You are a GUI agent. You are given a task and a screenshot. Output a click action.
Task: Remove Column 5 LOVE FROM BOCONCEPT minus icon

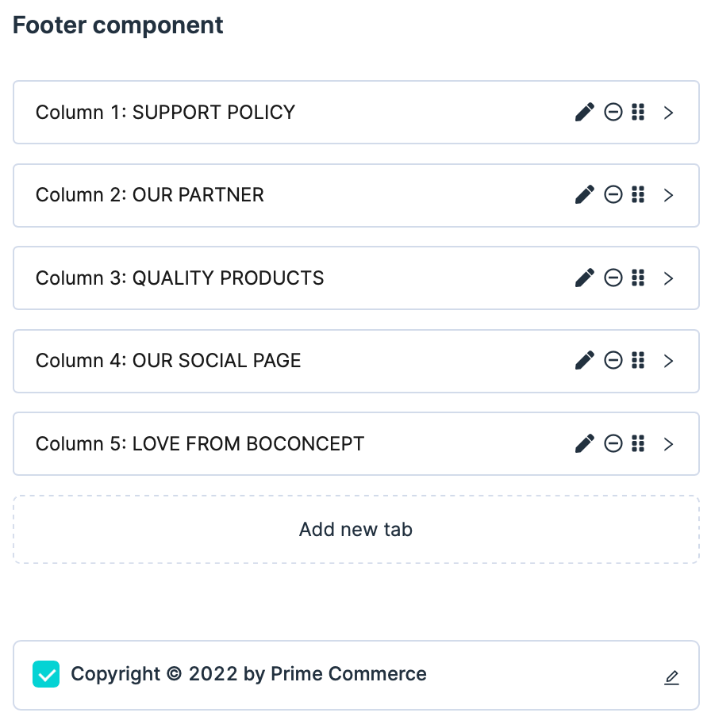(613, 443)
